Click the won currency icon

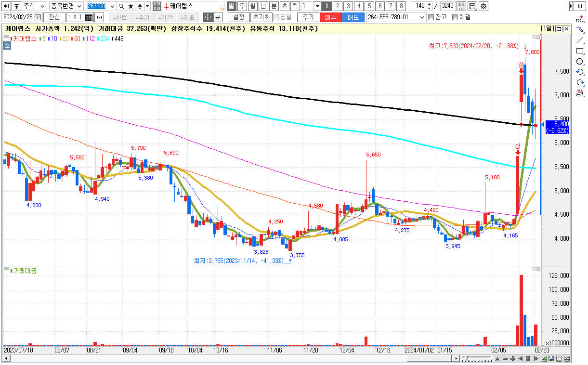click(x=218, y=17)
